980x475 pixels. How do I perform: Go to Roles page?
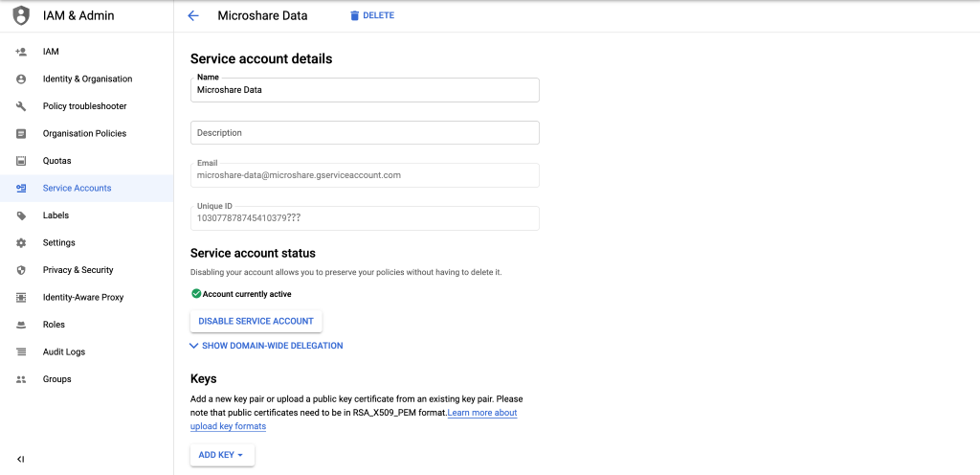tap(54, 325)
